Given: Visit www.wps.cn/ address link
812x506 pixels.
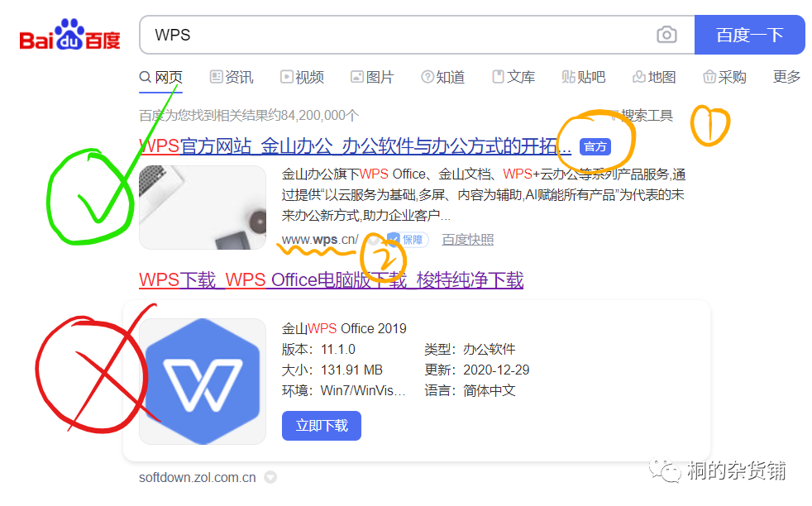Looking at the screenshot, I should pyautogui.click(x=320, y=240).
